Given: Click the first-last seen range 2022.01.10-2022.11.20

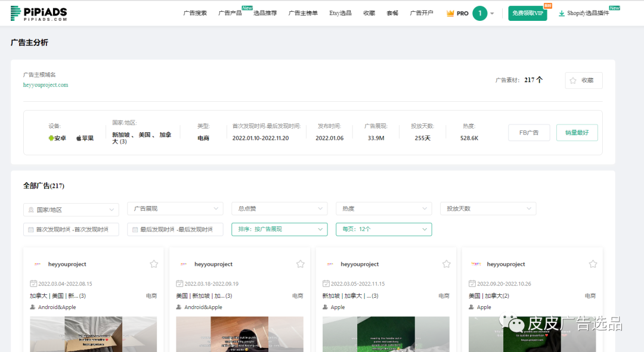Looking at the screenshot, I should coord(261,138).
